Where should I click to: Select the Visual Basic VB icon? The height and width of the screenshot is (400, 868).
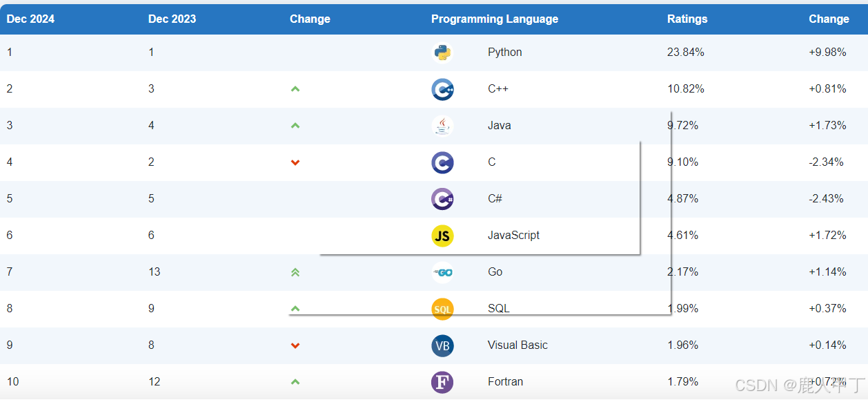pos(442,345)
